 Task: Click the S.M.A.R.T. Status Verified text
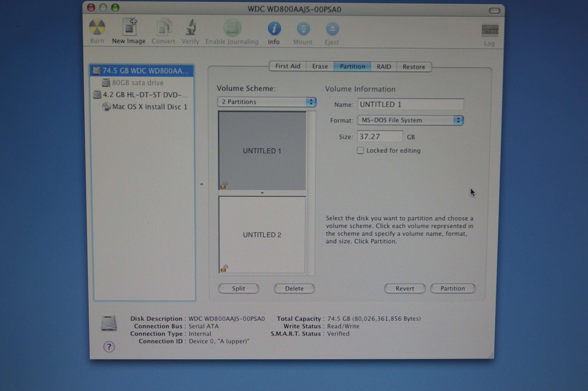coord(338,334)
